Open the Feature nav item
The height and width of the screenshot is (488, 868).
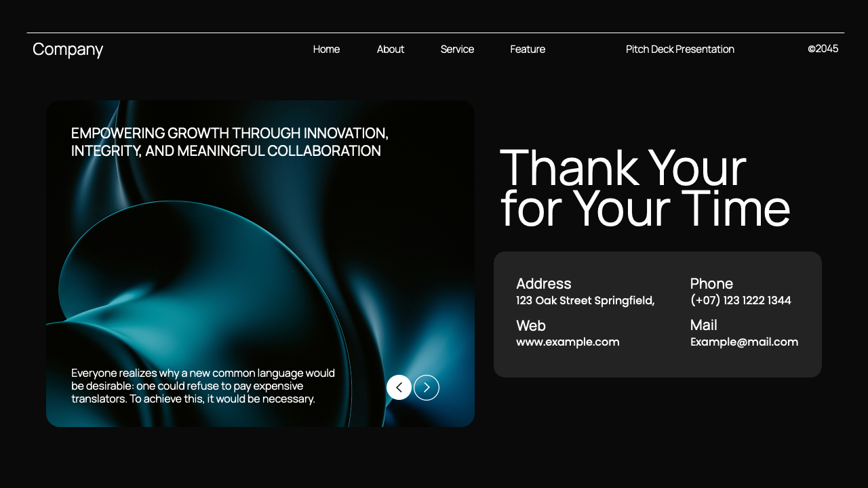coord(528,49)
